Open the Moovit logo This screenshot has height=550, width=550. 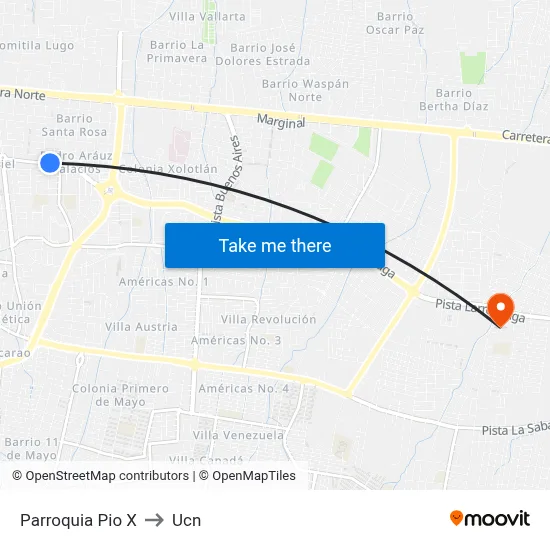(x=490, y=519)
